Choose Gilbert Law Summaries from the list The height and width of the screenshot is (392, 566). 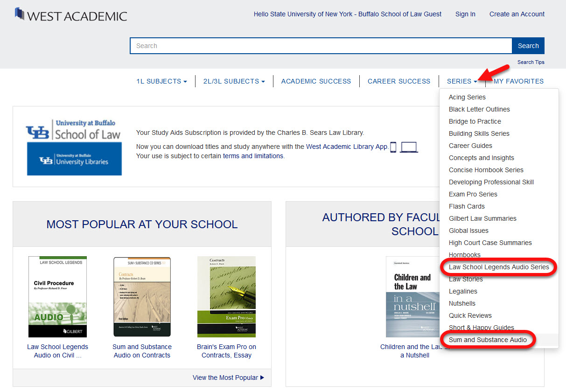tap(482, 218)
